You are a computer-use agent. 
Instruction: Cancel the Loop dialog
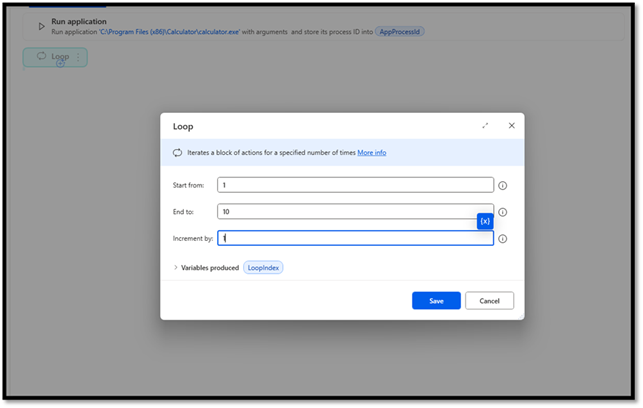click(x=489, y=300)
